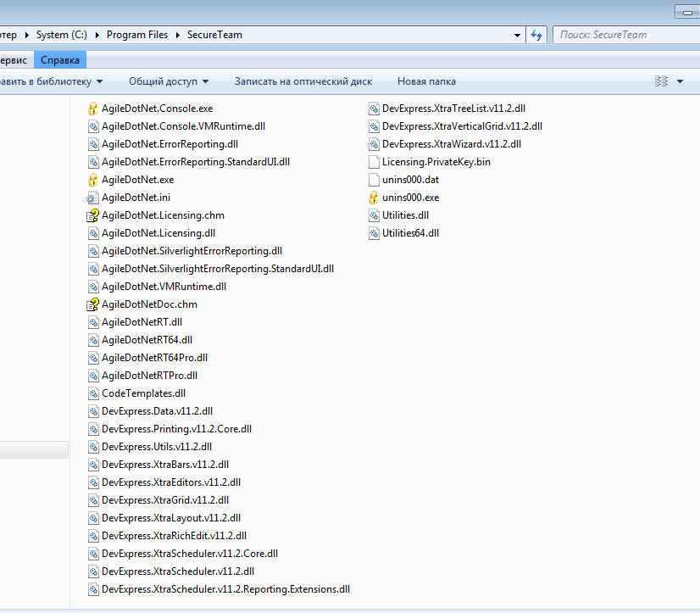The height and width of the screenshot is (613, 700).
Task: Click the SecureTeam breadcrumb segment
Action: click(214, 35)
